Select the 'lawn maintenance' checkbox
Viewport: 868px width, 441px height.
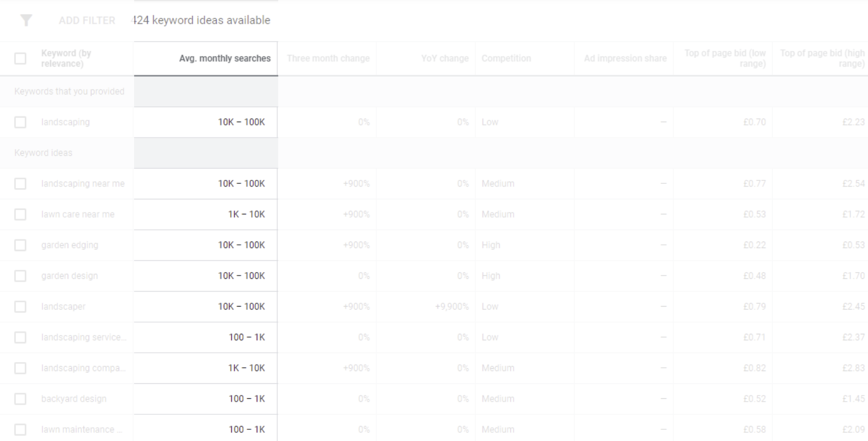tap(20, 429)
